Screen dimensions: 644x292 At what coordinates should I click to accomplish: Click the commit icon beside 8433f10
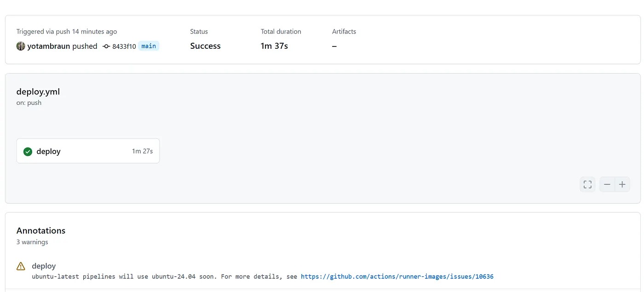coord(106,46)
